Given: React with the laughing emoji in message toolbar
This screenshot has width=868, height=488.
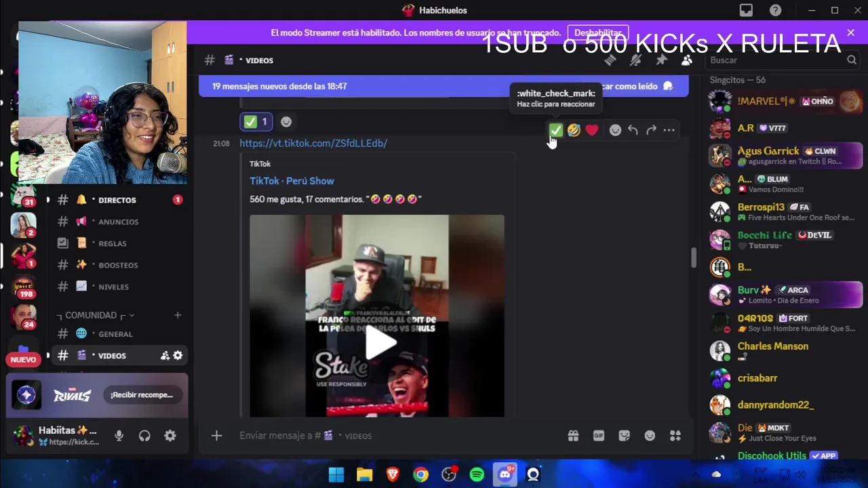Looking at the screenshot, I should click(x=574, y=130).
